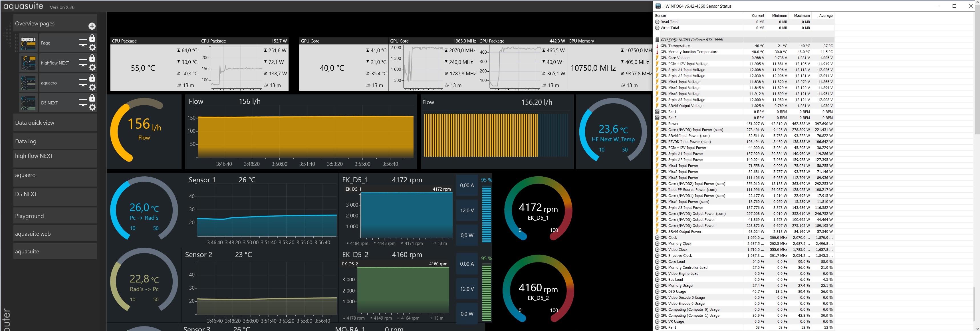The image size is (980, 331).
Task: Click the lock icon on Page entry
Action: pyautogui.click(x=92, y=38)
